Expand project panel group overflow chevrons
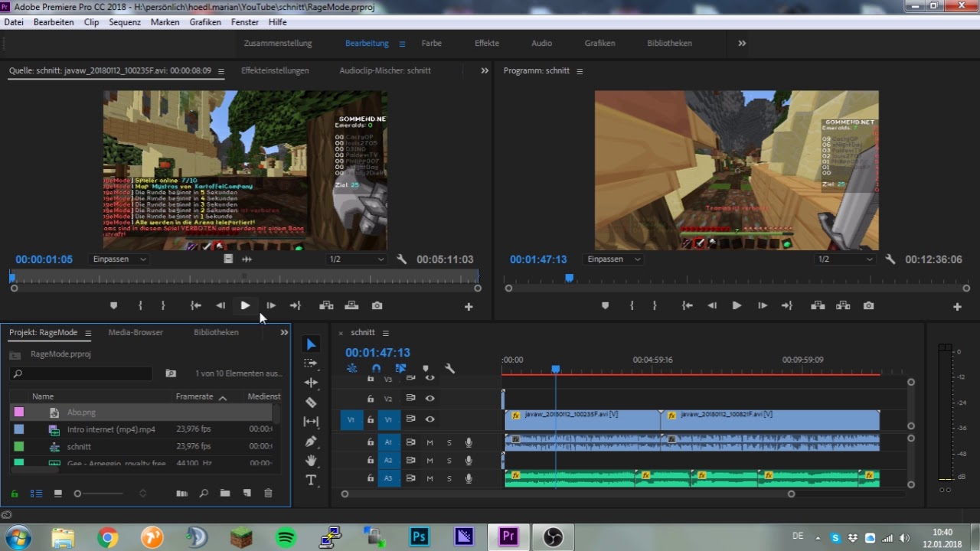 [284, 333]
